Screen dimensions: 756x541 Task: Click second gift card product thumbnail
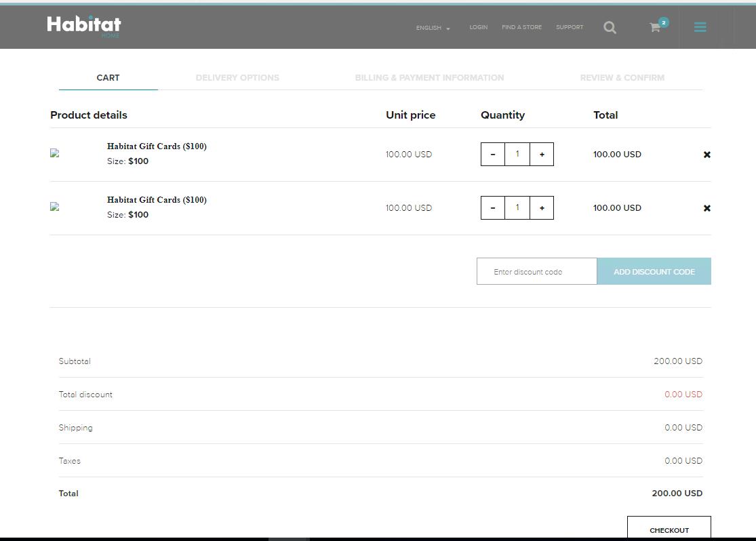click(54, 206)
